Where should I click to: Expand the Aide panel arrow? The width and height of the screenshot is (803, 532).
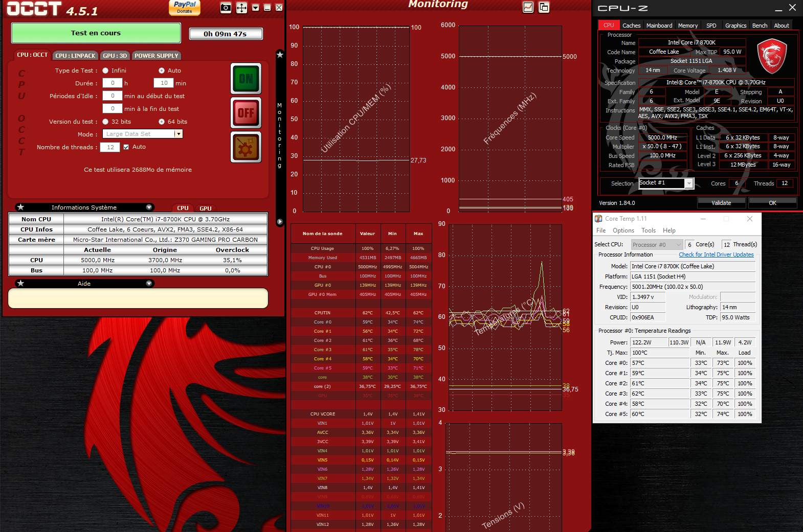pos(149,283)
